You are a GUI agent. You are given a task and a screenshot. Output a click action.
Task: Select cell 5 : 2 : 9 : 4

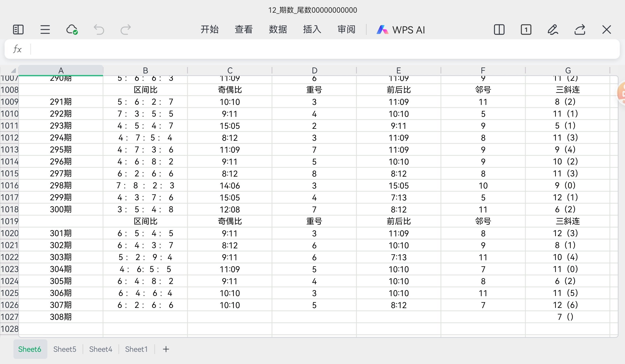(145, 257)
